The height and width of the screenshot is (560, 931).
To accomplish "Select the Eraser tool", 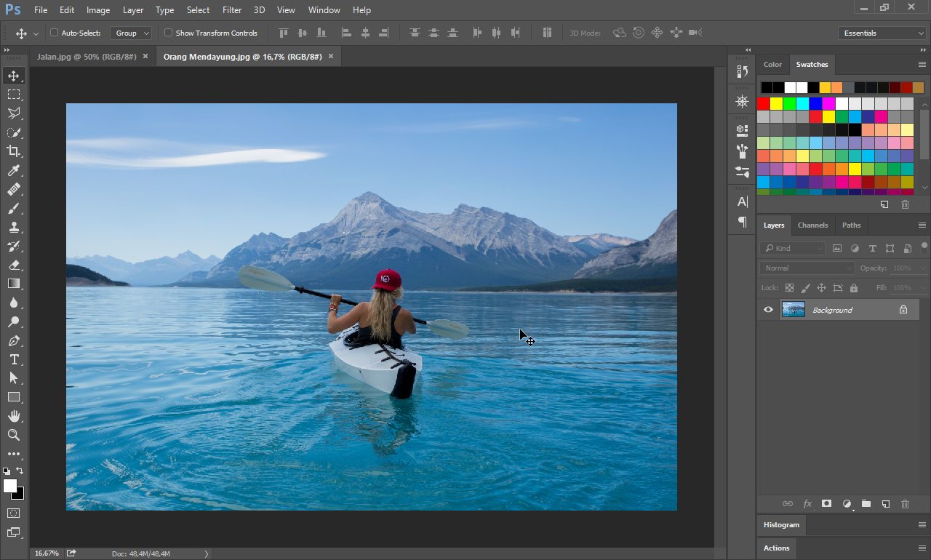I will point(14,265).
